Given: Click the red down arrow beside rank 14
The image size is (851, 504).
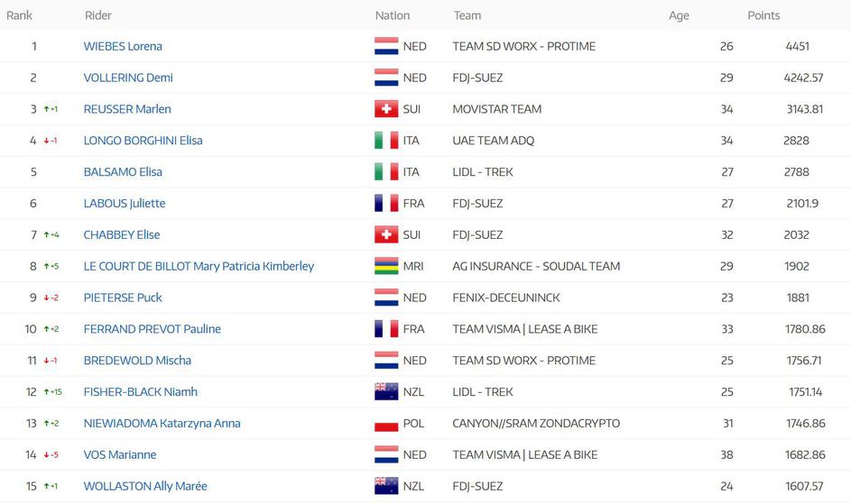Looking at the screenshot, I should pyautogui.click(x=47, y=455).
